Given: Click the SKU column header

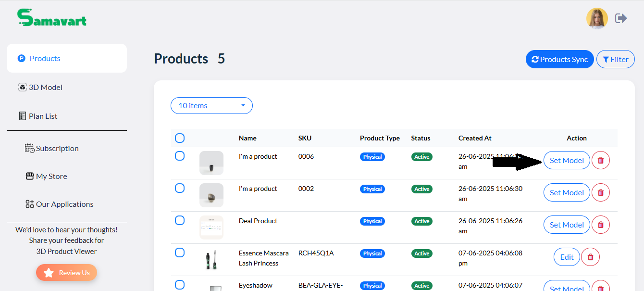Looking at the screenshot, I should tap(305, 138).
